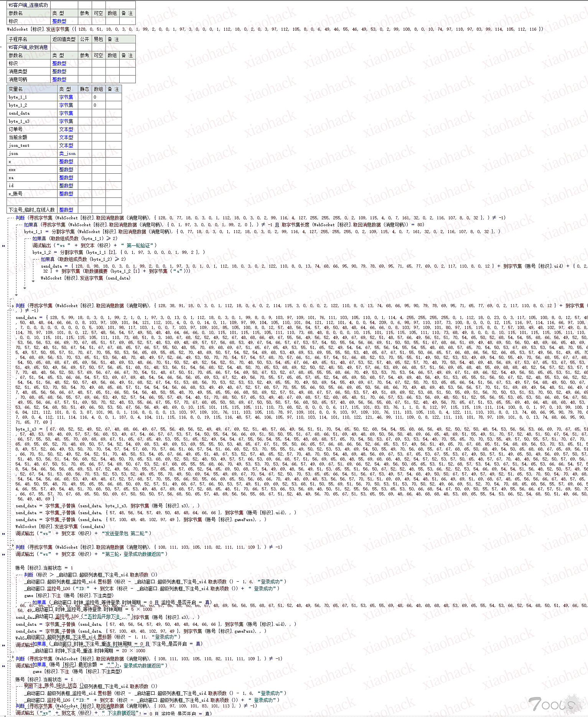The image size is (588, 717).
Task: Click margin marker beside 发送登录包 第二轮 line
Action: [x=3, y=534]
